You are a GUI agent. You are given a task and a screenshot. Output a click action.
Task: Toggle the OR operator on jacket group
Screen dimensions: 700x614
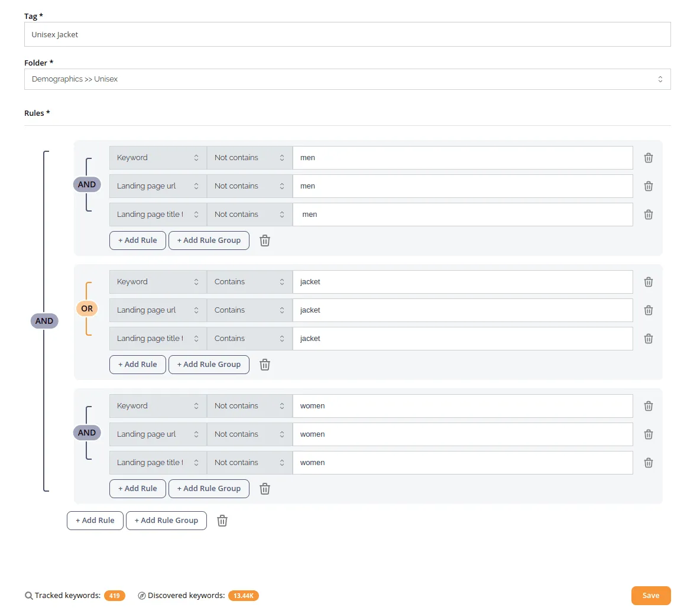[87, 308]
